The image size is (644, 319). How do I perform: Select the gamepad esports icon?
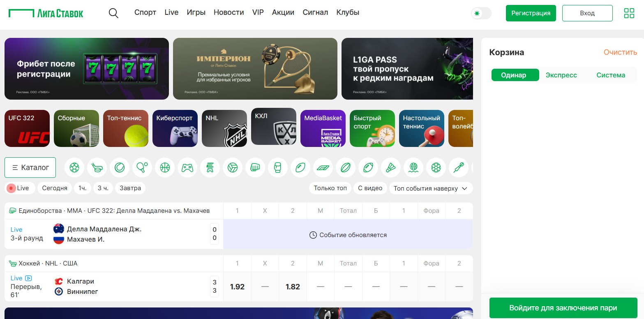click(187, 168)
